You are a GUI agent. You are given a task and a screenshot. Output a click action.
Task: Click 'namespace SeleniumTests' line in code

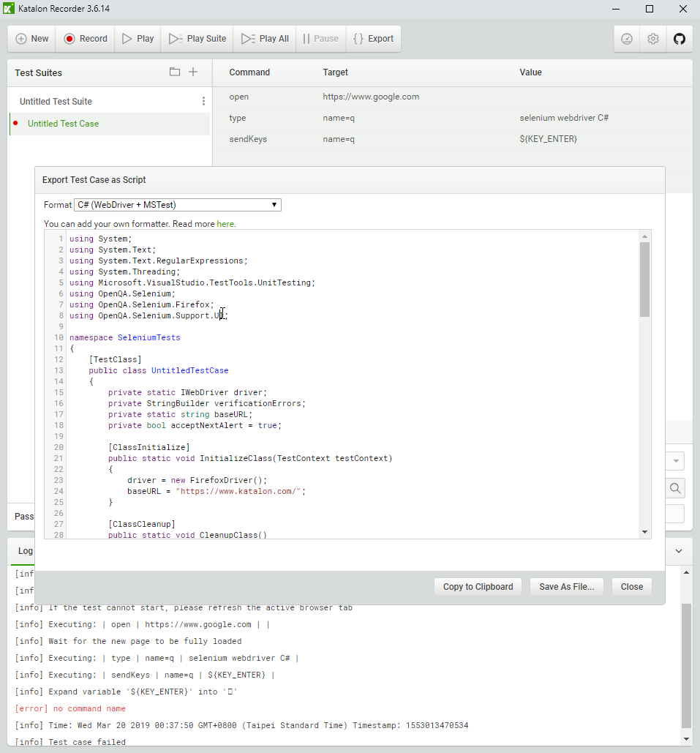[125, 337]
